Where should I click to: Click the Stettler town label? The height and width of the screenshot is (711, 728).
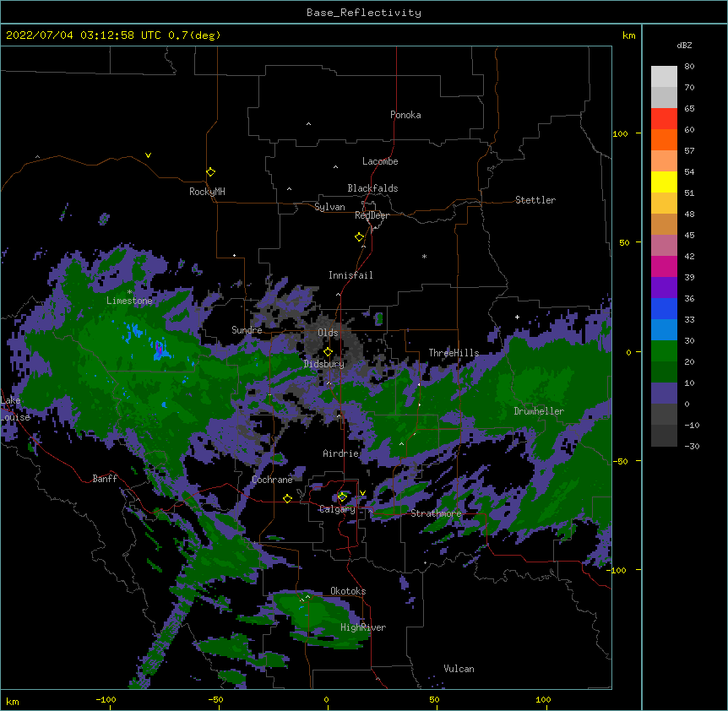535,200
